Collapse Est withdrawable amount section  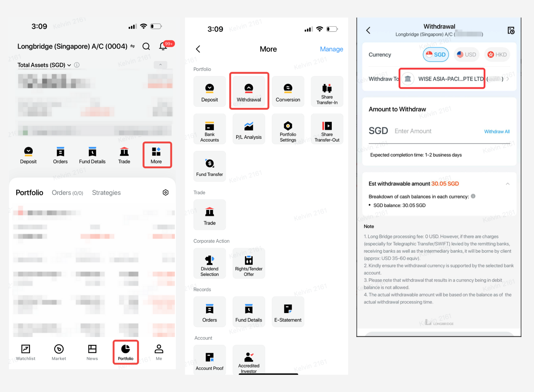(x=508, y=184)
